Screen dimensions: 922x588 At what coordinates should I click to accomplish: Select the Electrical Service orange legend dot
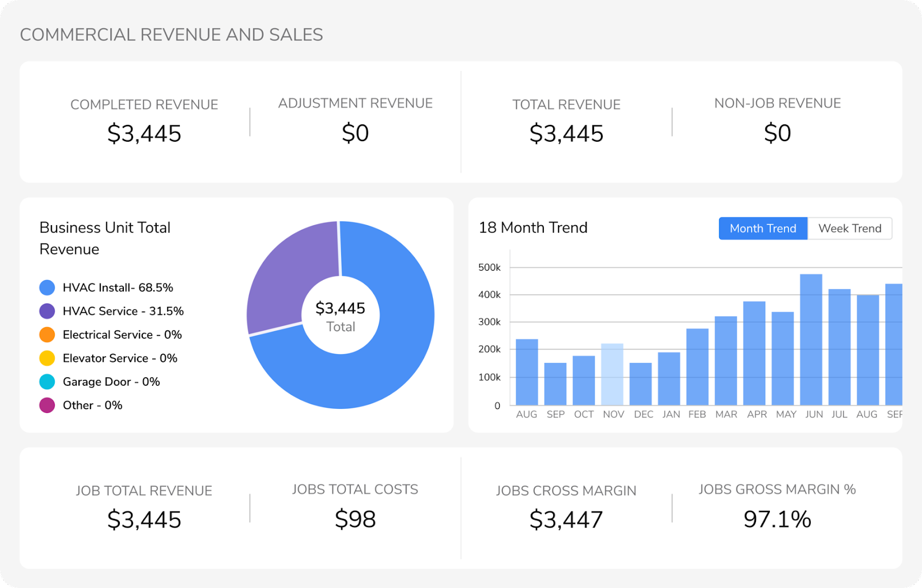point(47,335)
